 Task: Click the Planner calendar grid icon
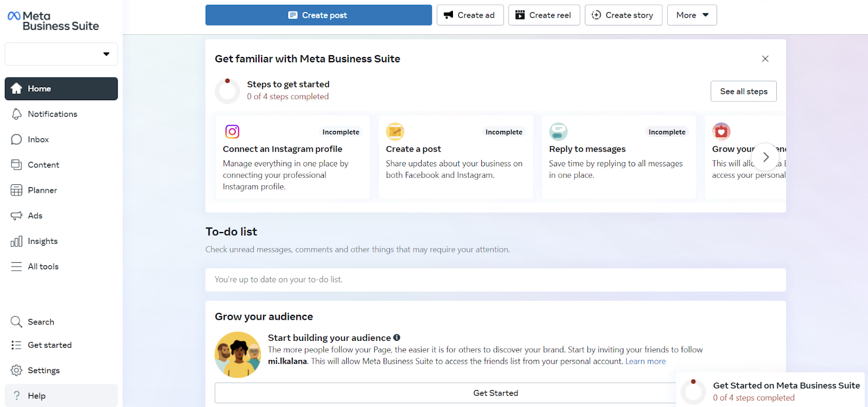(16, 190)
